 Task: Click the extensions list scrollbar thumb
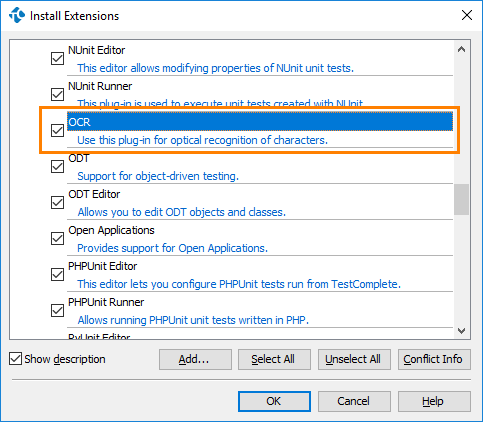coord(461,199)
